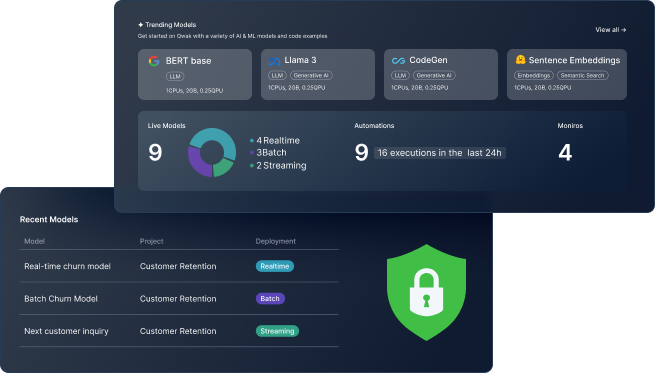Click the Streaming deployment badge
This screenshot has height=373, width=655.
pyautogui.click(x=277, y=331)
